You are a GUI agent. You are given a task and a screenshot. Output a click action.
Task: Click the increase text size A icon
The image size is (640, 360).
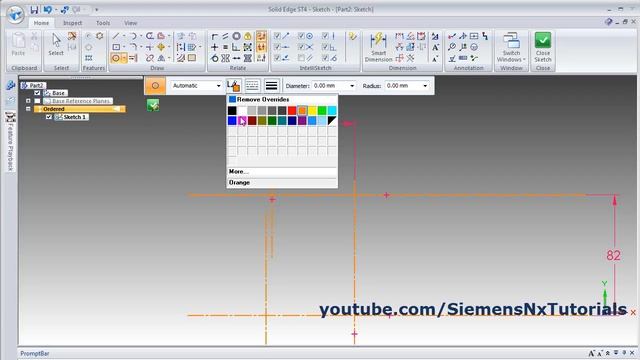436,47
